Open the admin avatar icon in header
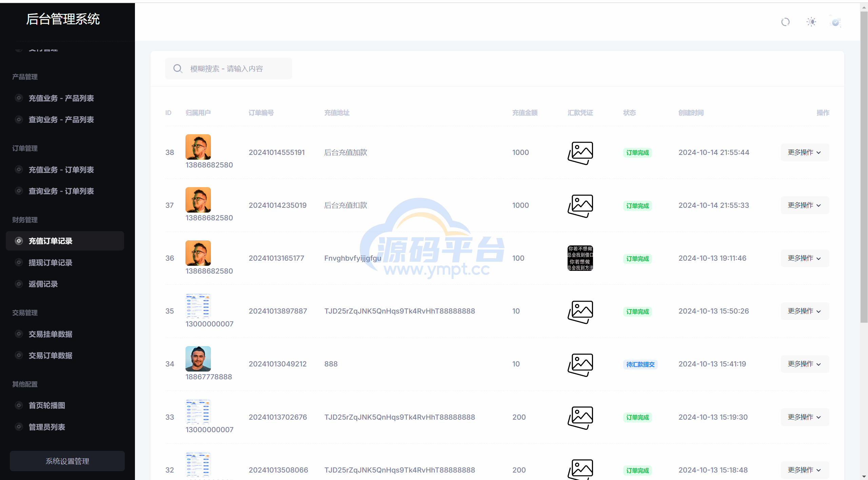 pos(835,22)
